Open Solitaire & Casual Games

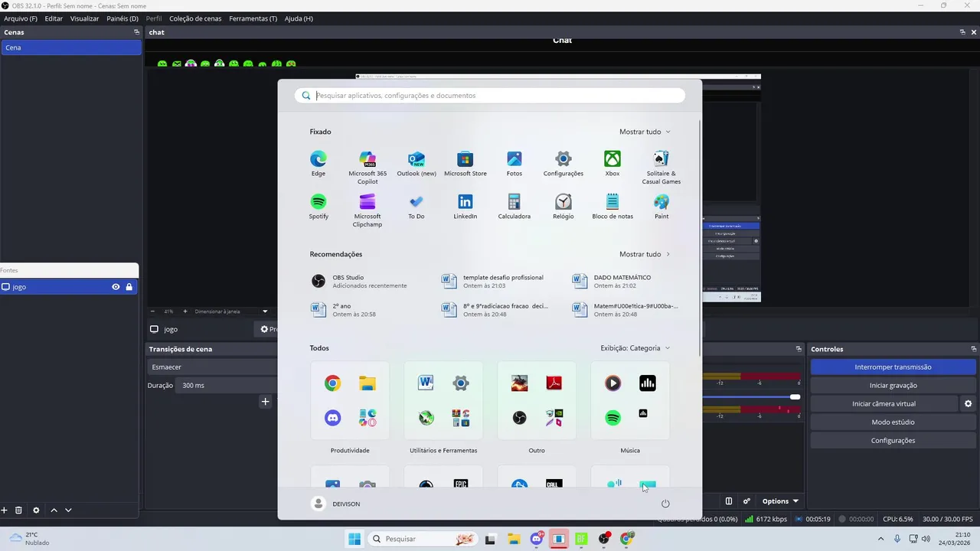[x=661, y=167]
